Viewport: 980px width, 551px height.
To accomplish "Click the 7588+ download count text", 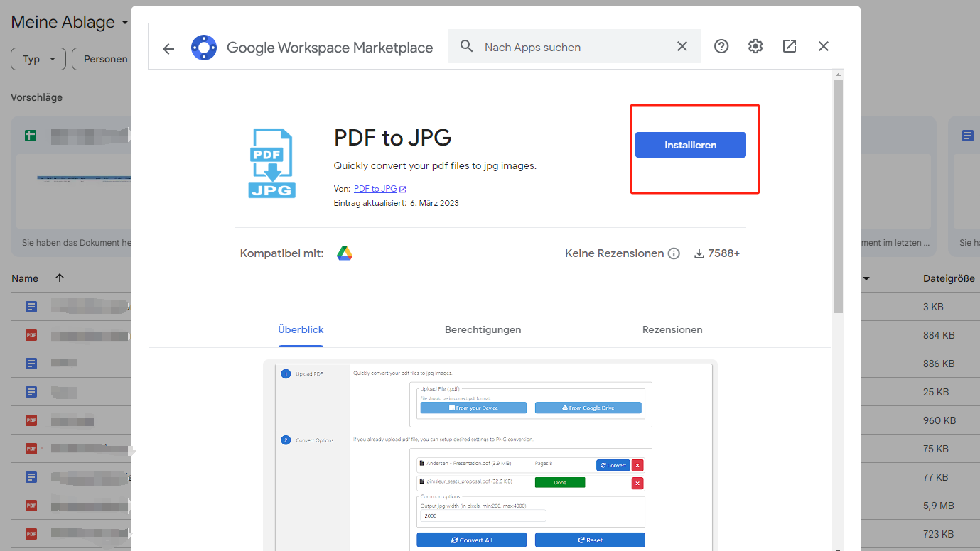I will point(724,253).
